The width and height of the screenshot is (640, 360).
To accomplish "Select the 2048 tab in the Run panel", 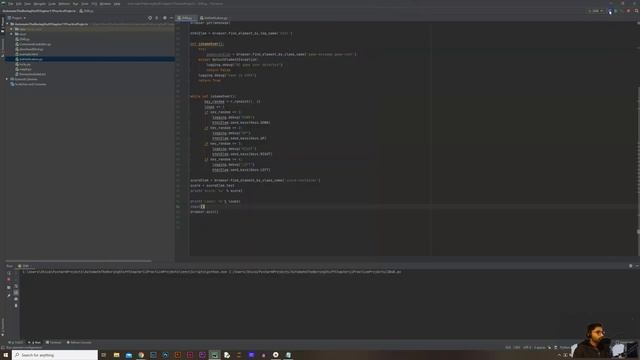I will click(24, 266).
